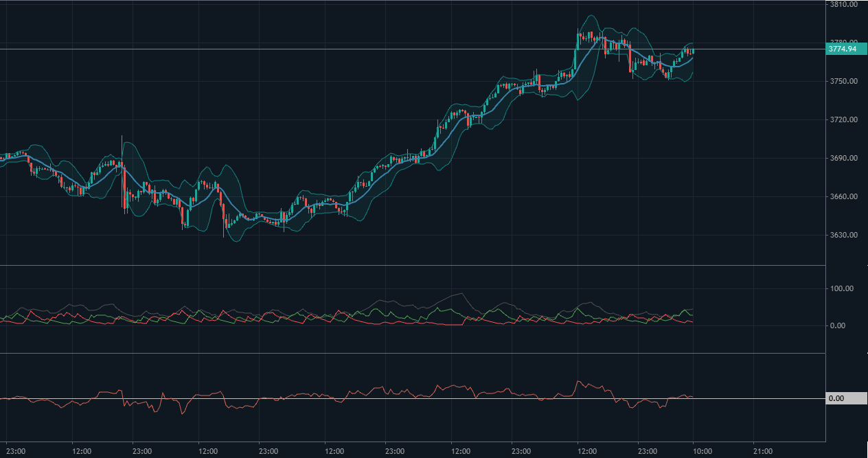Click the 3660.00 price axis value
868x458 pixels.
click(843, 196)
